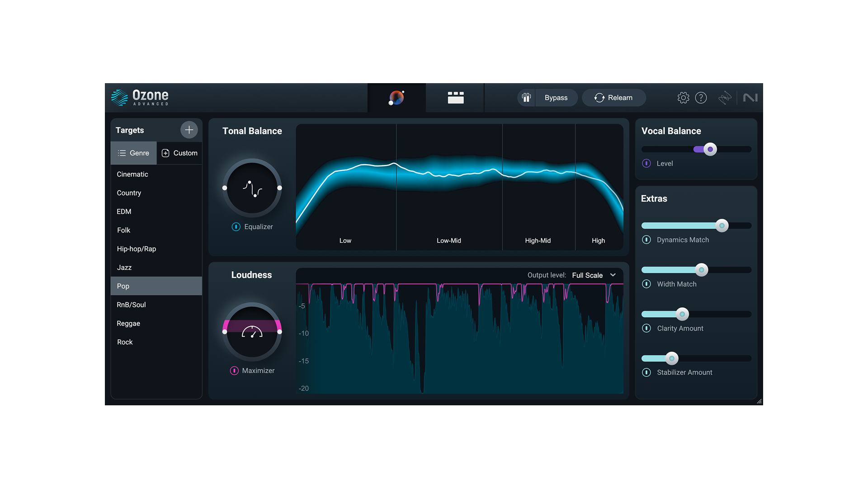The image size is (868, 488).
Task: Click the Maximizer gauge dial icon
Action: 252,332
